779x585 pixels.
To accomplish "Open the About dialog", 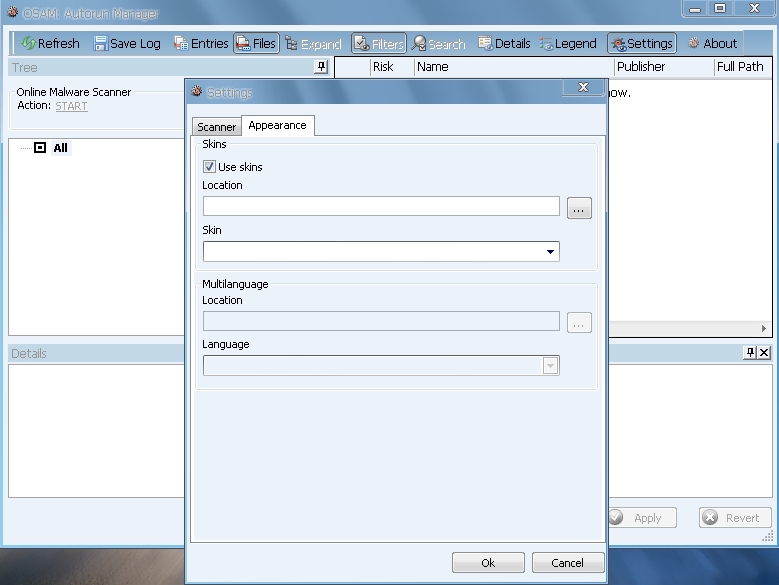I will [x=712, y=44].
